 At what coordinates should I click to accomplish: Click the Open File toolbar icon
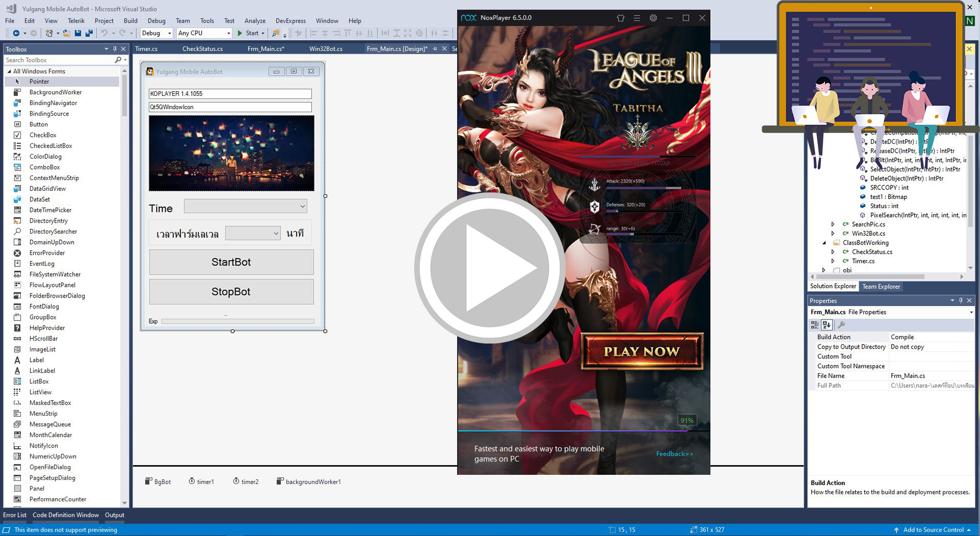point(66,33)
